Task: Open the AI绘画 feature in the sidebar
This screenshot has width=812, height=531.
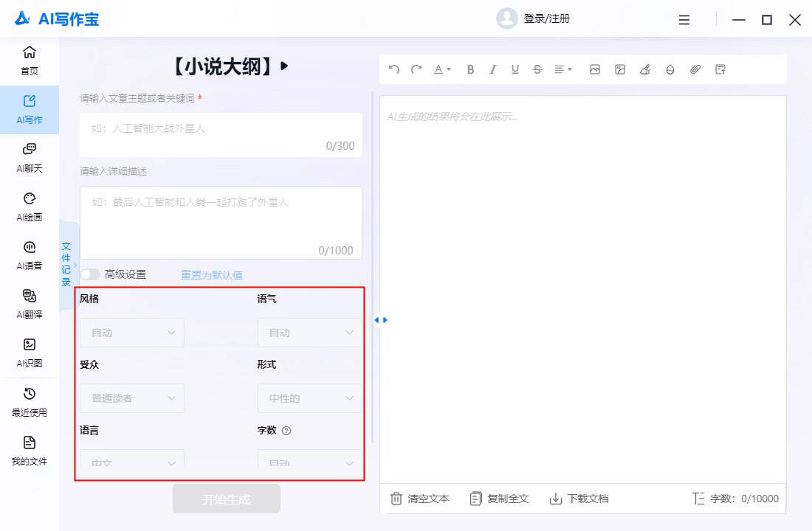Action: [x=29, y=206]
